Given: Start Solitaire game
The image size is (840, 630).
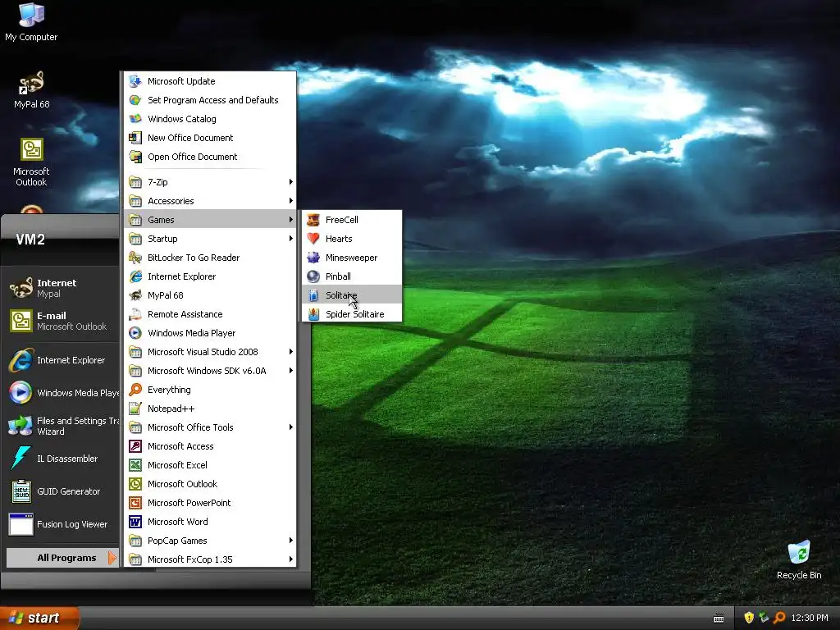Looking at the screenshot, I should click(352, 295).
